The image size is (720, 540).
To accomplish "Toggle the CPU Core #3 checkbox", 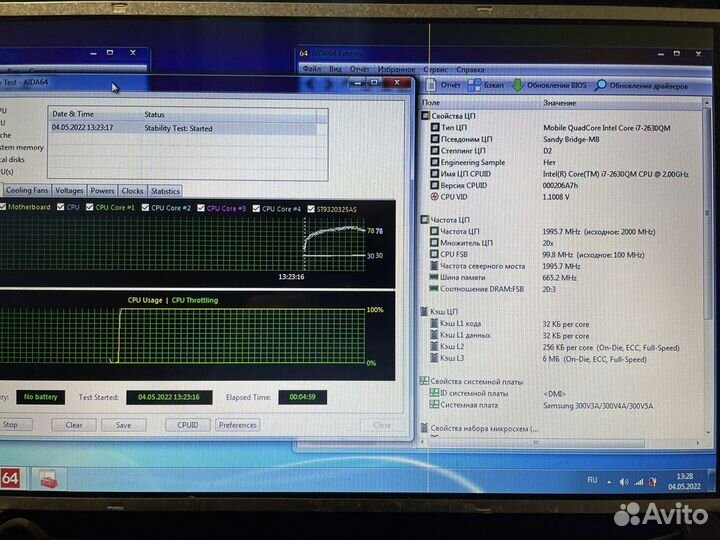I will coord(201,208).
